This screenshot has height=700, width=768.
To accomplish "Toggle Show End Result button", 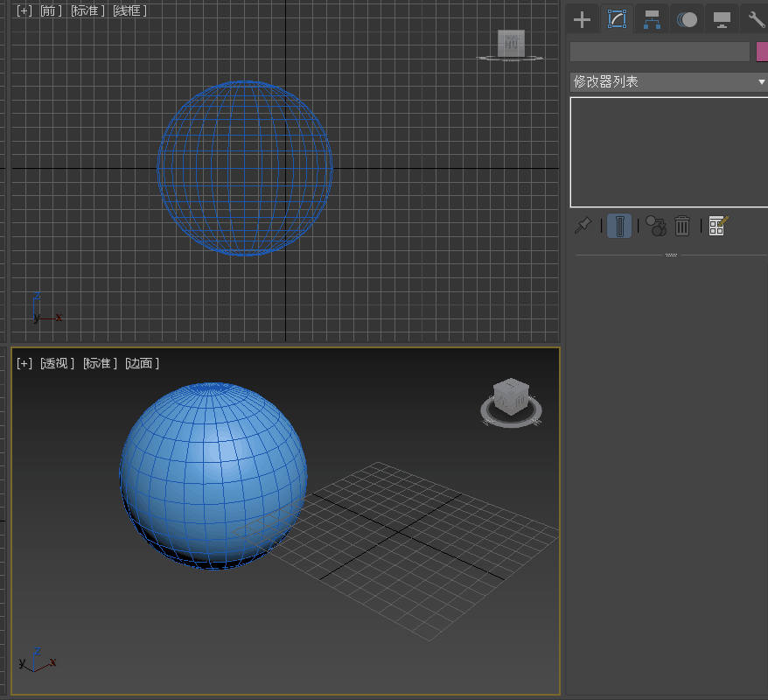I will coord(619,227).
